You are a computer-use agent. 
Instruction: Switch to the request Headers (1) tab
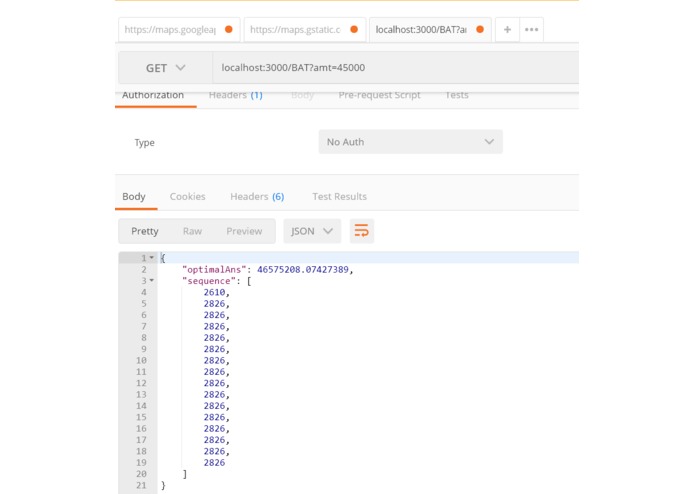point(236,95)
